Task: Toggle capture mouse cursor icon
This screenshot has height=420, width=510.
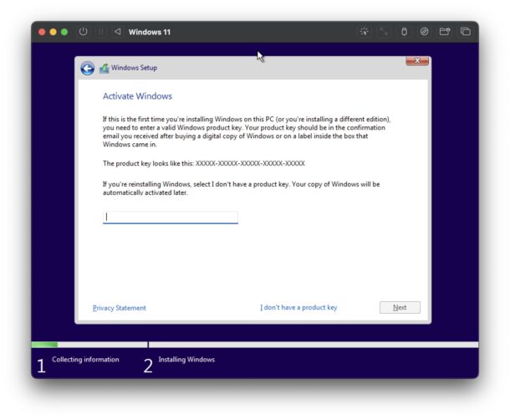Action: [364, 32]
